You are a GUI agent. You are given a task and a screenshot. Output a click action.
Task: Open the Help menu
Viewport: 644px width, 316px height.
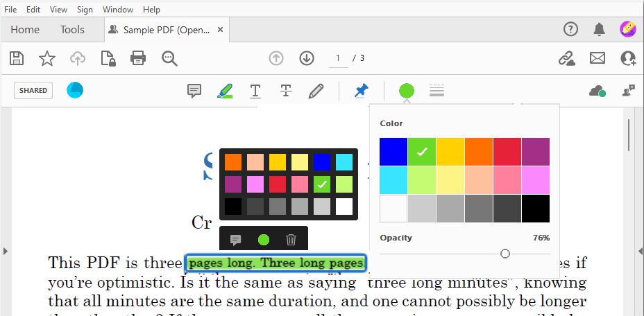pyautogui.click(x=151, y=10)
